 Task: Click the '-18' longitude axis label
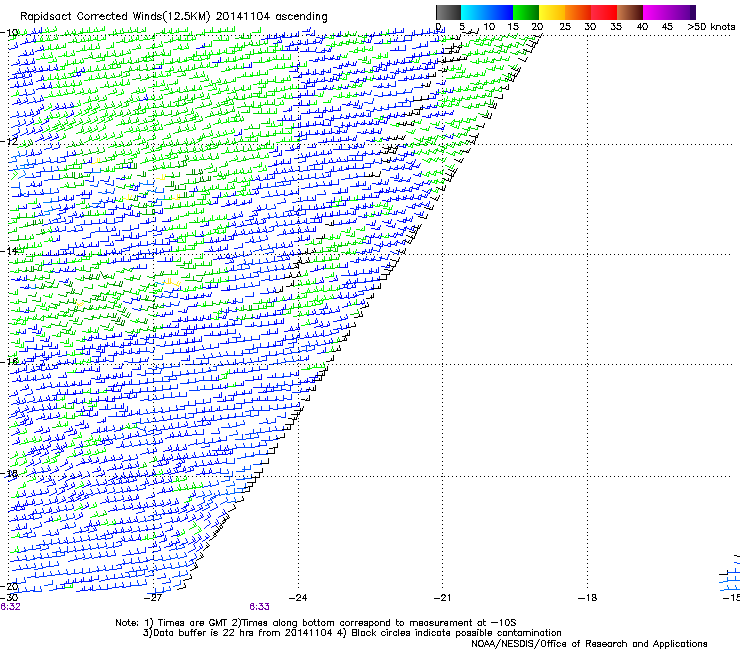pos(587,597)
